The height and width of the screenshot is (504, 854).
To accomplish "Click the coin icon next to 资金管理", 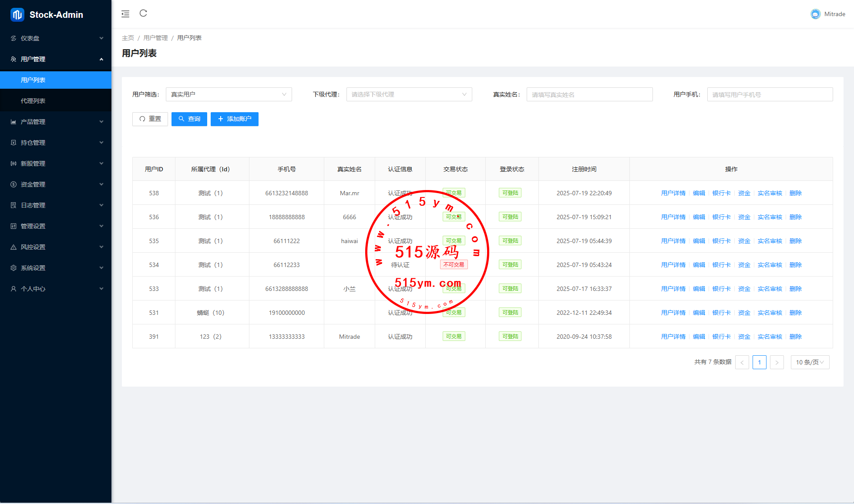I will (x=13, y=184).
